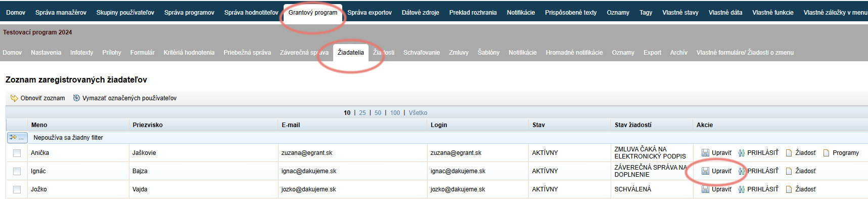
Task: Switch to the Šablóny tab
Action: [488, 53]
